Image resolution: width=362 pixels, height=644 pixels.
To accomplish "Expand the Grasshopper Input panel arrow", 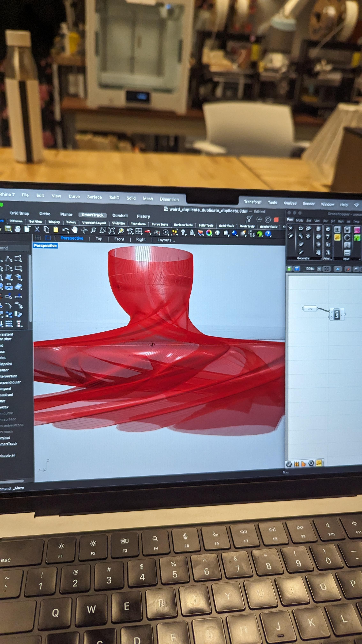I will (359, 260).
